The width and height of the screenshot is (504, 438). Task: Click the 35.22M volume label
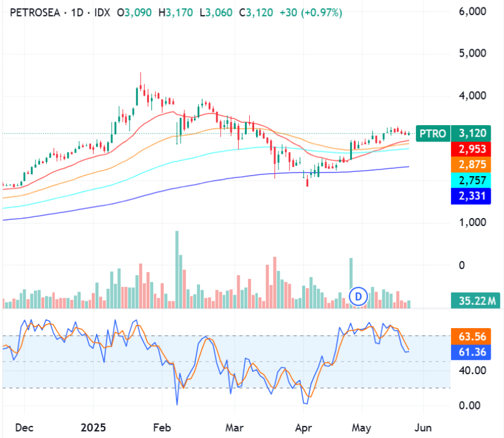point(475,301)
